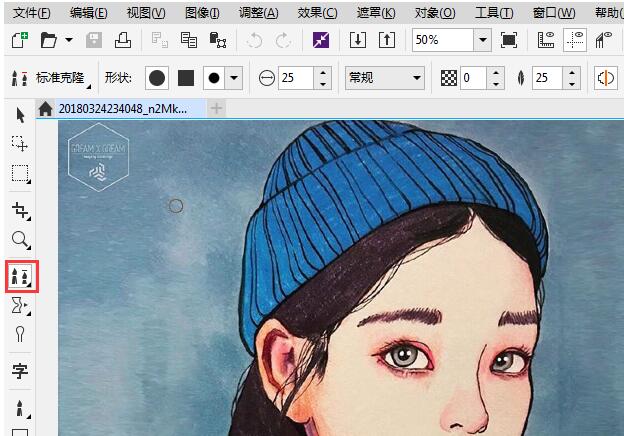Click the nib size field showing 25

click(x=296, y=78)
